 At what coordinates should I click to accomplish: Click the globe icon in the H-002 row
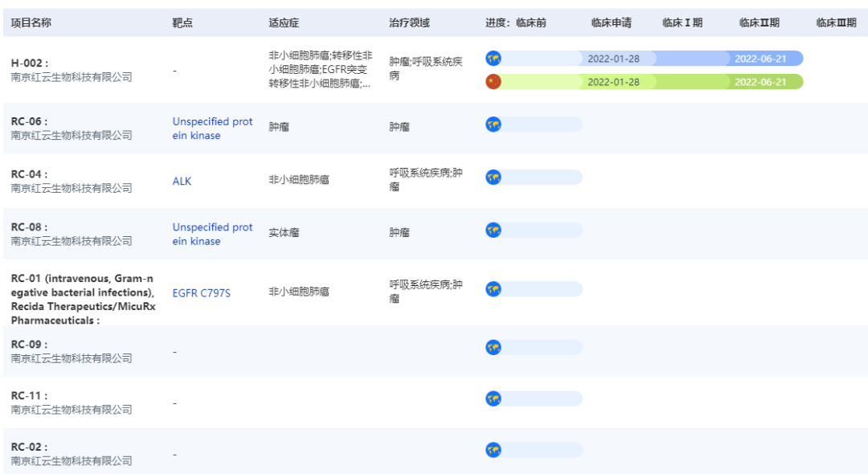(493, 59)
